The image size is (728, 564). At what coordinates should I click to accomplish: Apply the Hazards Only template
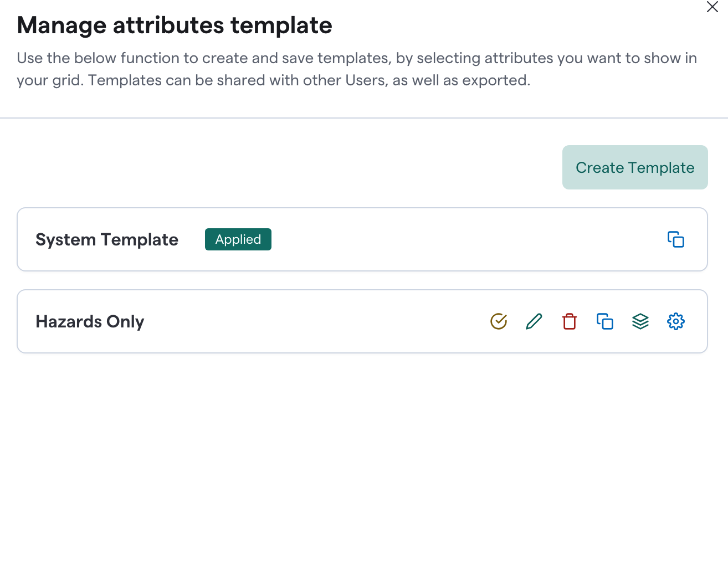pos(499,321)
